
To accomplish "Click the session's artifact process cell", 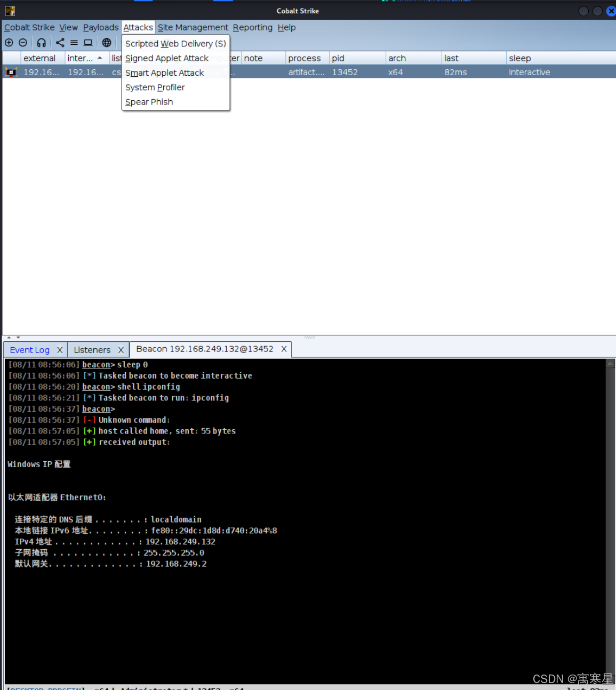I will pyautogui.click(x=307, y=72).
